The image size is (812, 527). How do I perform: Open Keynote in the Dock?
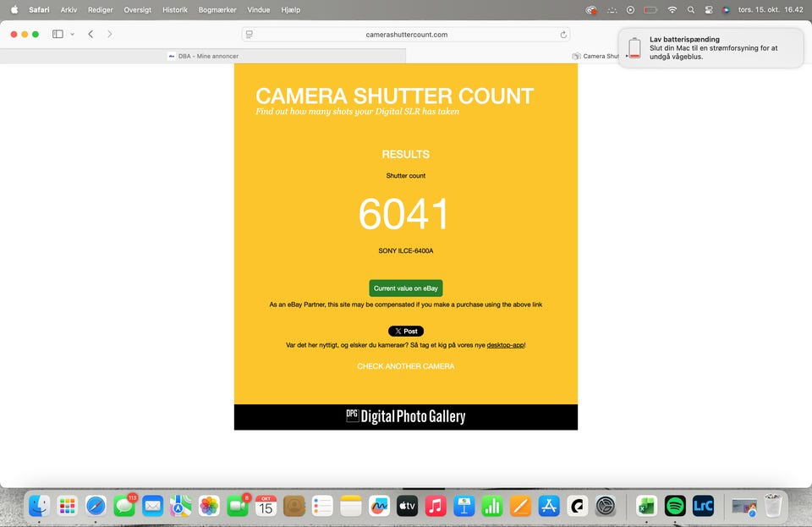[464, 506]
